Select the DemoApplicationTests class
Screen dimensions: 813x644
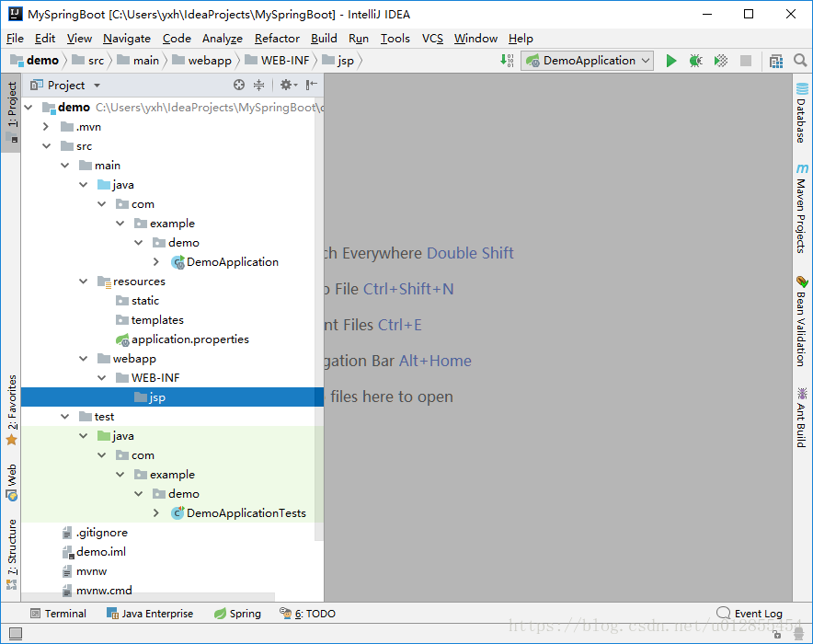pos(246,513)
